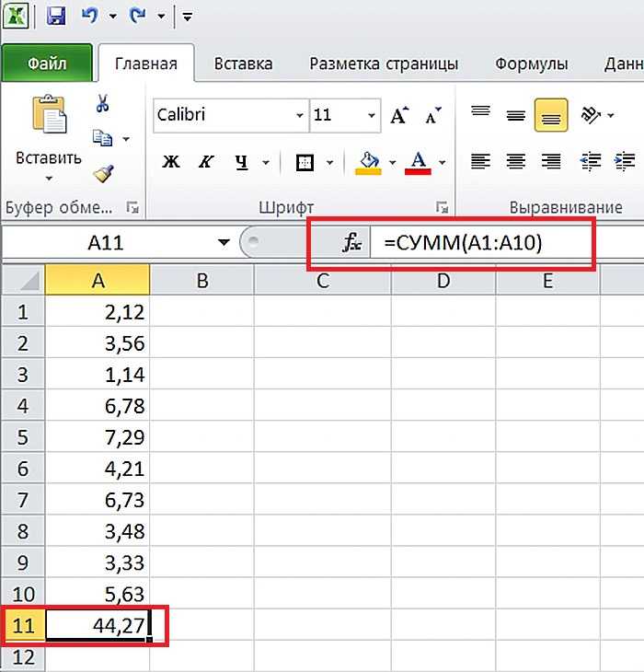Align cell content to middle
644x672 pixels.
tap(515, 115)
